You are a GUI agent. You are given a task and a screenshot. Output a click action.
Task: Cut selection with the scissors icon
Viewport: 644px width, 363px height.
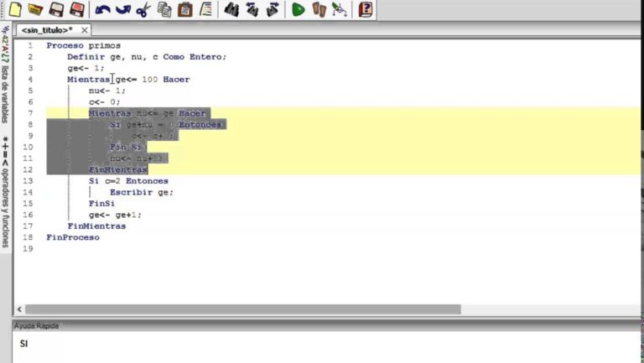point(143,10)
